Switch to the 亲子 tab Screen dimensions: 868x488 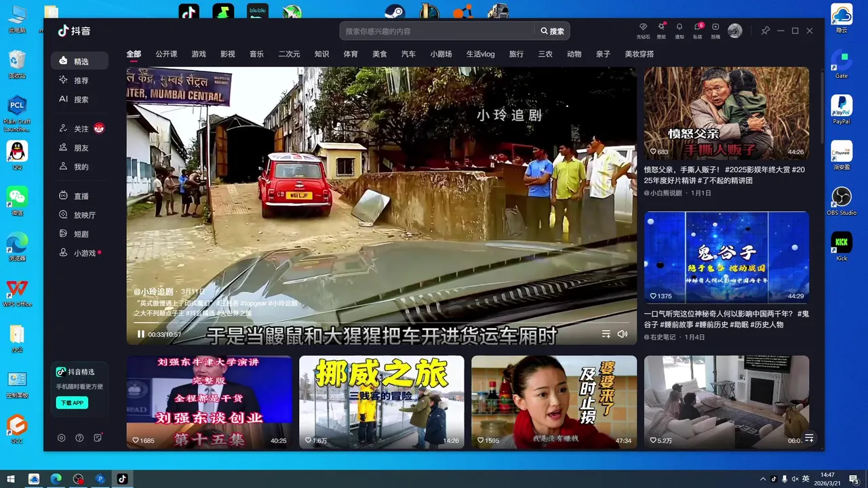coord(603,54)
